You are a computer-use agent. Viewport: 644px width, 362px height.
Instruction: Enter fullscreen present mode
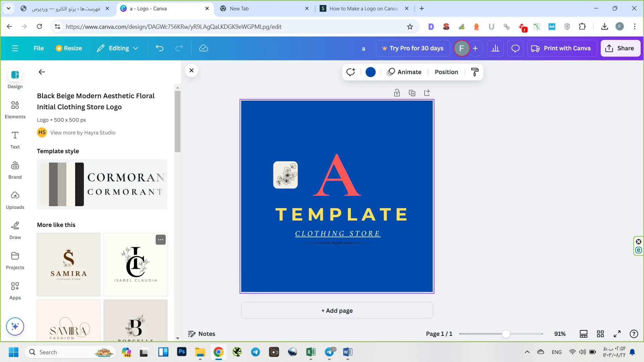[x=617, y=334]
